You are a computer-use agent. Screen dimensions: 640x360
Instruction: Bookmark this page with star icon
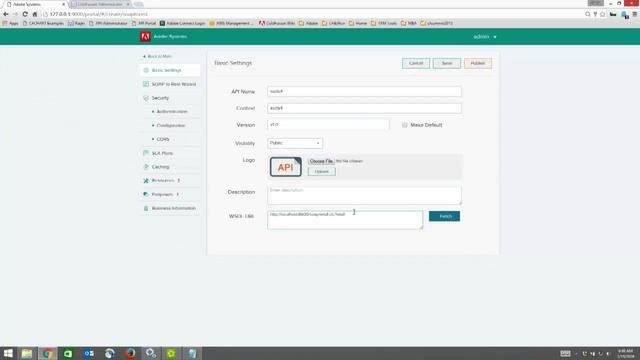[x=602, y=14]
